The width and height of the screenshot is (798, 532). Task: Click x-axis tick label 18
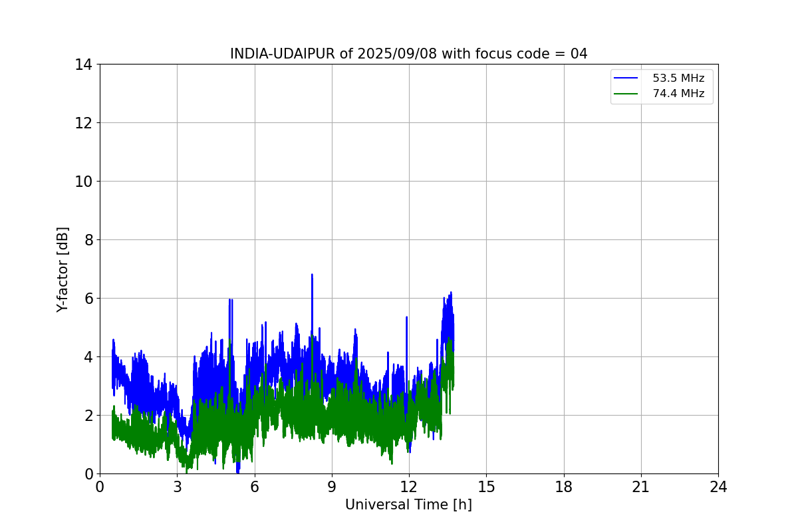point(564,487)
